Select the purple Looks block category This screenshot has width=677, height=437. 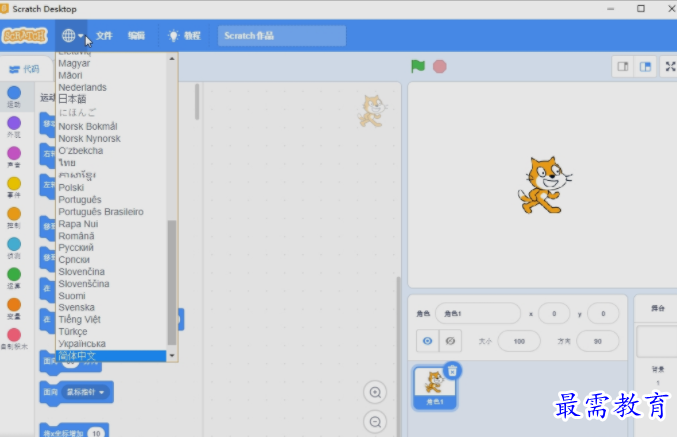(14, 127)
